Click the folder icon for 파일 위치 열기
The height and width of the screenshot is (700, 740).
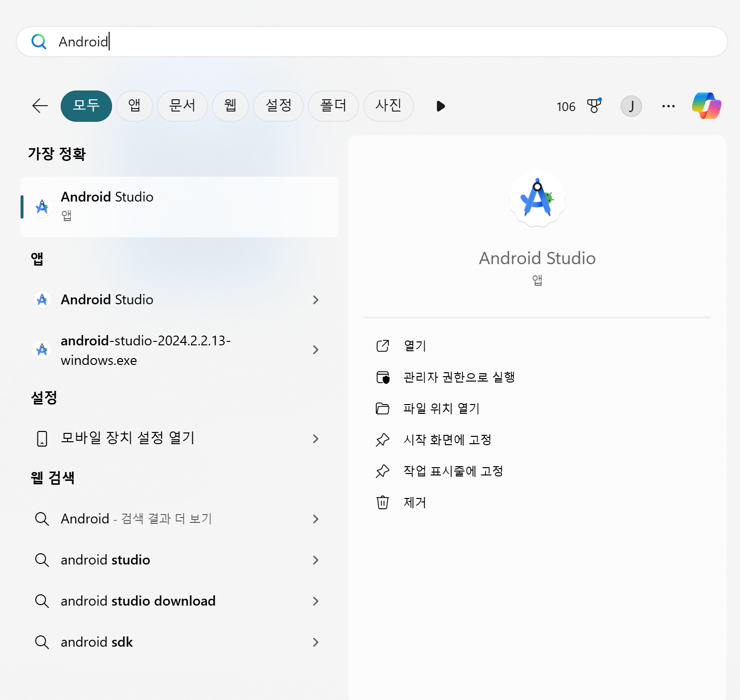(382, 408)
